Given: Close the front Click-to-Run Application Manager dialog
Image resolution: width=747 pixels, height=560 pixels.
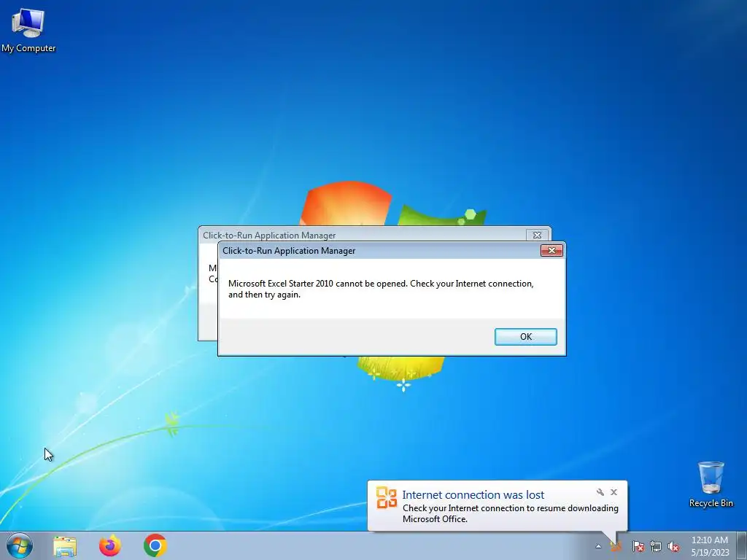Looking at the screenshot, I should pyautogui.click(x=551, y=251).
